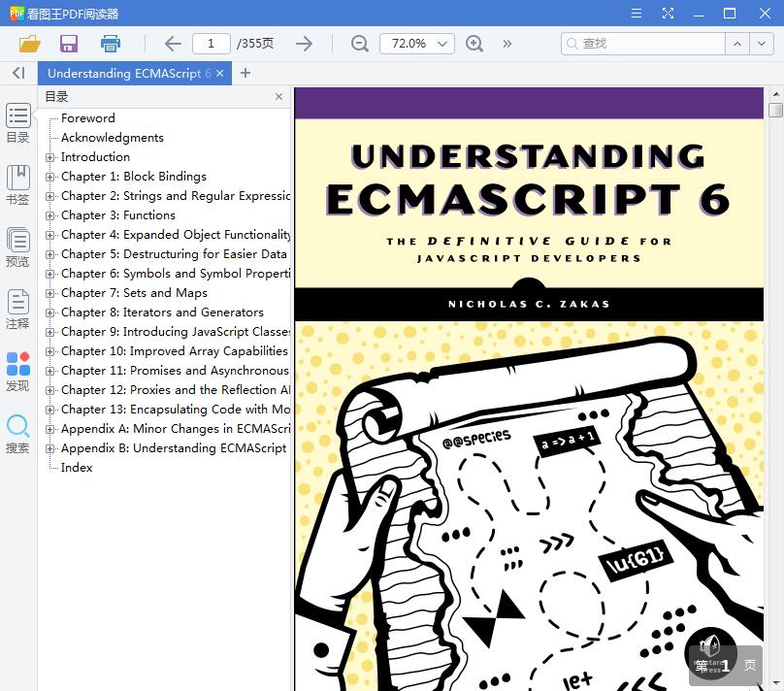The height and width of the screenshot is (691, 784).
Task: Find next match with the down arrow
Action: 761,44
